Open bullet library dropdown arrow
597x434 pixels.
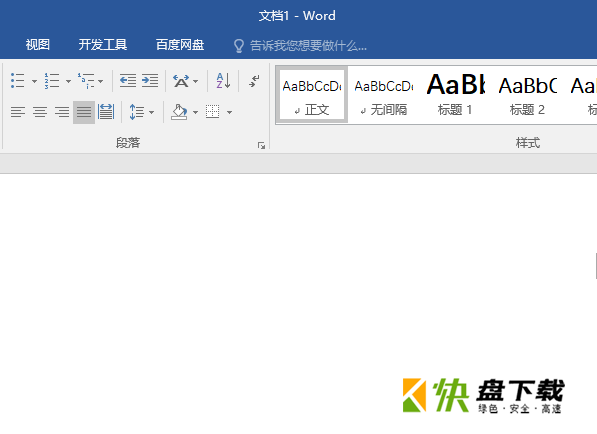34,81
